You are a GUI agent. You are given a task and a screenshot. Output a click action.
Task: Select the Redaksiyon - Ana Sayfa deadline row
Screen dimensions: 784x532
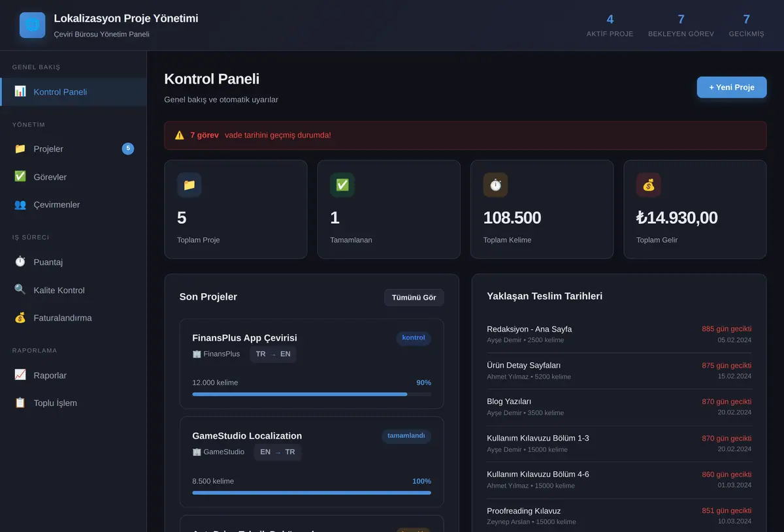(619, 334)
